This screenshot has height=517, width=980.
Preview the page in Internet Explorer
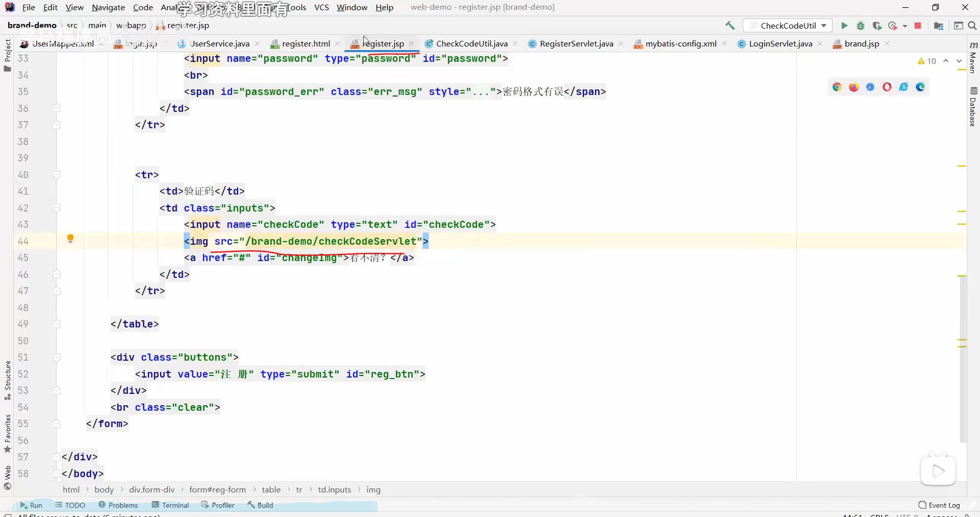(903, 87)
